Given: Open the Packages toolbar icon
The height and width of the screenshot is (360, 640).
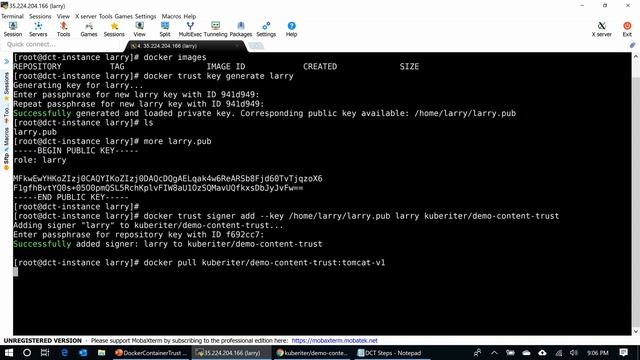Looking at the screenshot, I should click(241, 29).
